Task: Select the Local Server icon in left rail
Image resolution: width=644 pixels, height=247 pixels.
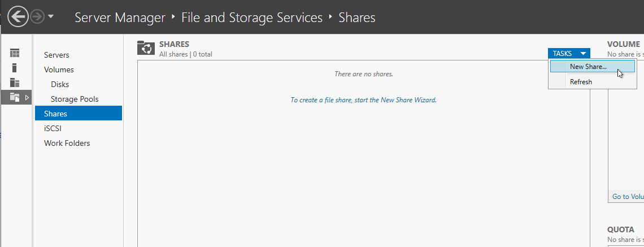Action: [15, 68]
